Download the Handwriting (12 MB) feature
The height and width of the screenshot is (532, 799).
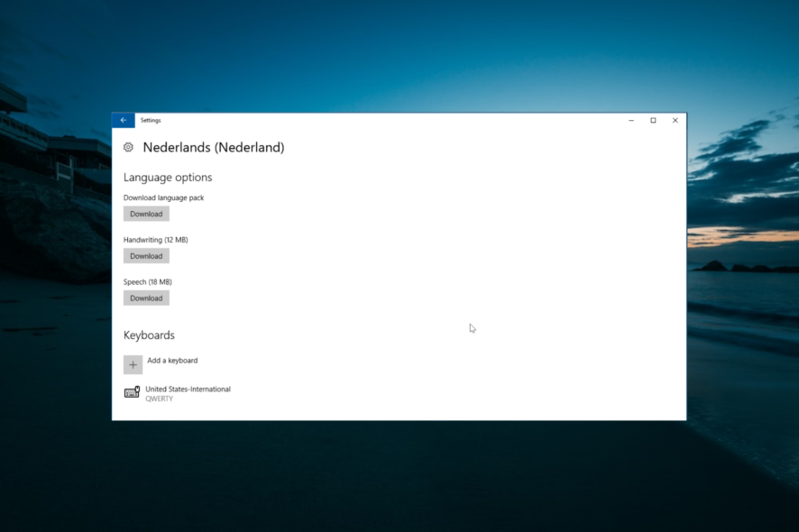click(146, 256)
